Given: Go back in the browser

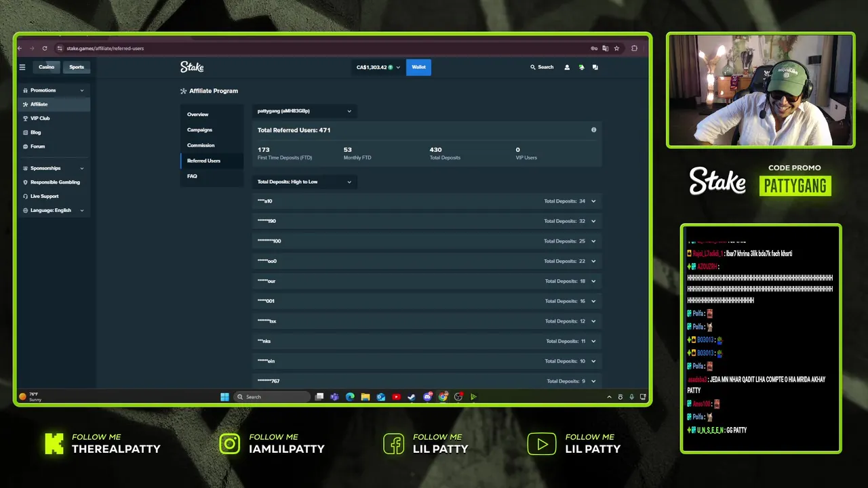Looking at the screenshot, I should (20, 48).
